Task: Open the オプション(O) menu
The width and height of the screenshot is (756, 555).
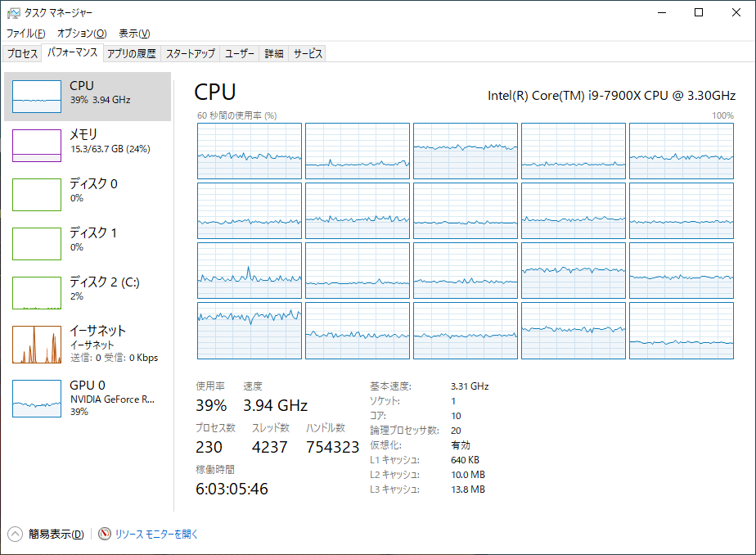Action: tap(82, 34)
